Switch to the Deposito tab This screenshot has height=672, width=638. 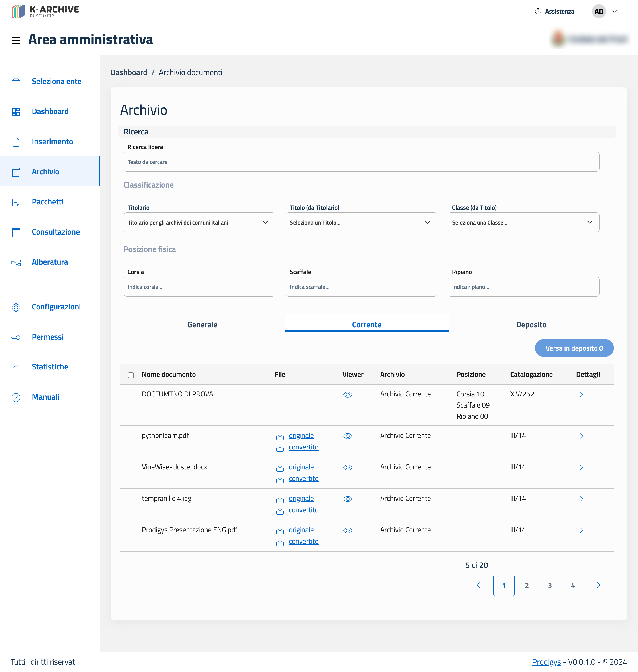[531, 324]
